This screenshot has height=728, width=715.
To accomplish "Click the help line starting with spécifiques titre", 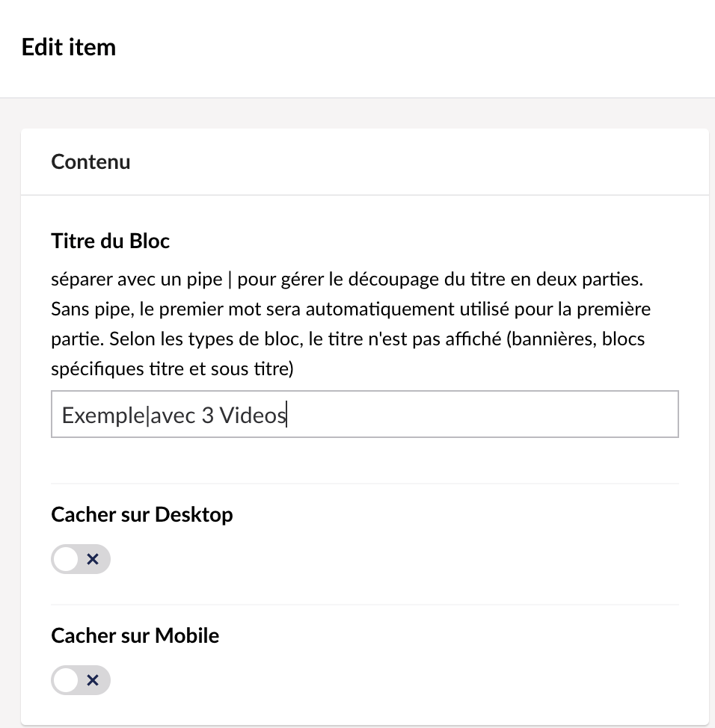I will click(172, 369).
